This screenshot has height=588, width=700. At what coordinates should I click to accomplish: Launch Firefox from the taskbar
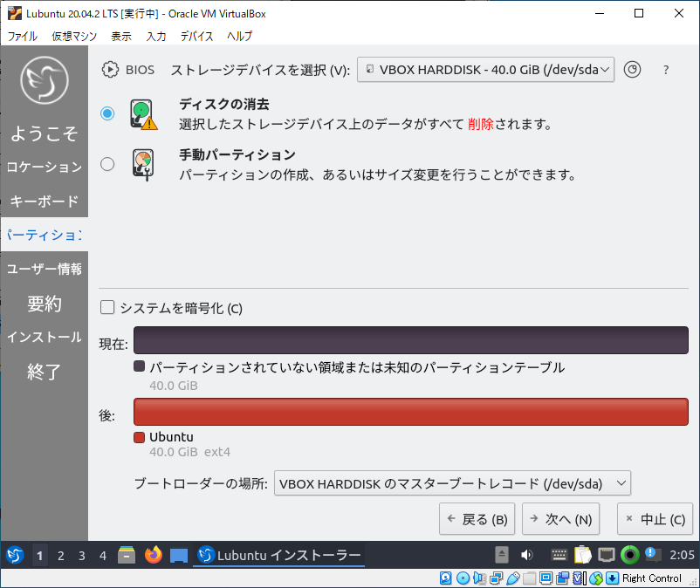[153, 555]
